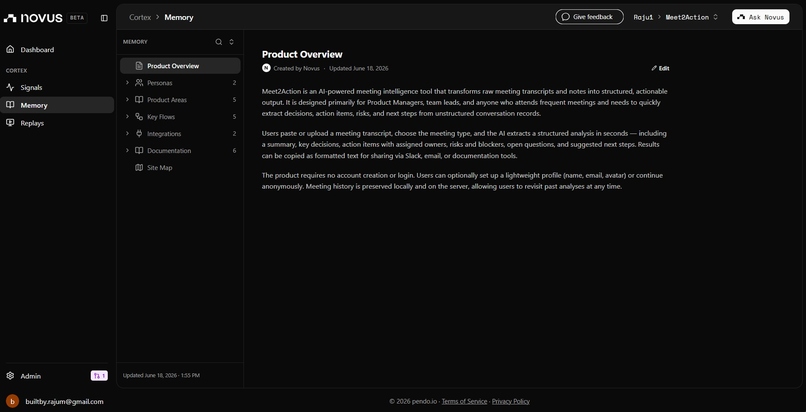Select Integrations in memory tree
The width and height of the screenshot is (806, 412).
click(x=164, y=134)
